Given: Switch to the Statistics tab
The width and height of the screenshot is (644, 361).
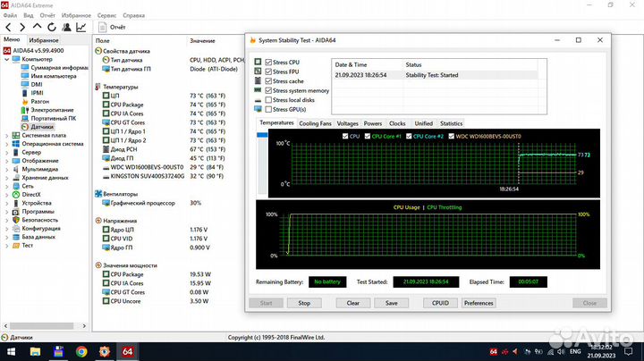Looking at the screenshot, I should coord(451,123).
